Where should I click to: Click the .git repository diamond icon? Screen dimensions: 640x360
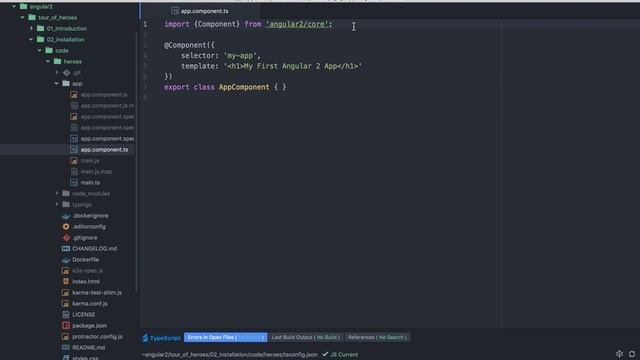[67, 73]
